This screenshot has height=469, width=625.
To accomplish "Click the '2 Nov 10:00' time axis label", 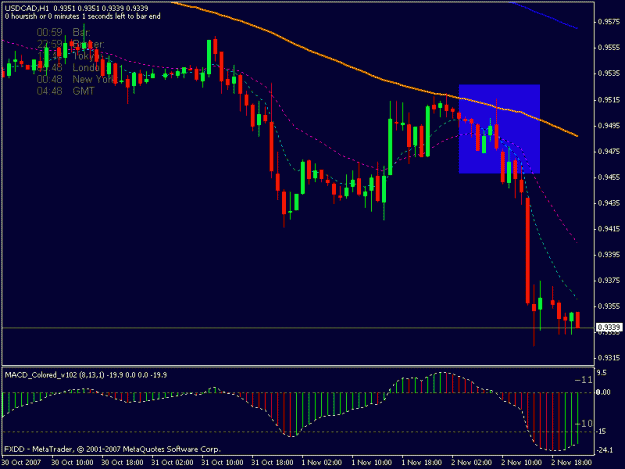I will 521,462.
